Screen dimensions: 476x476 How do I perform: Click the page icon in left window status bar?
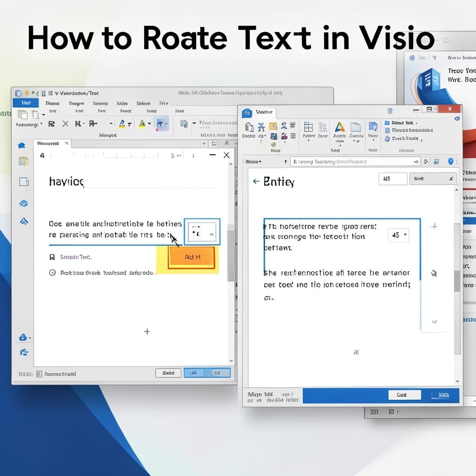pyautogui.click(x=39, y=374)
